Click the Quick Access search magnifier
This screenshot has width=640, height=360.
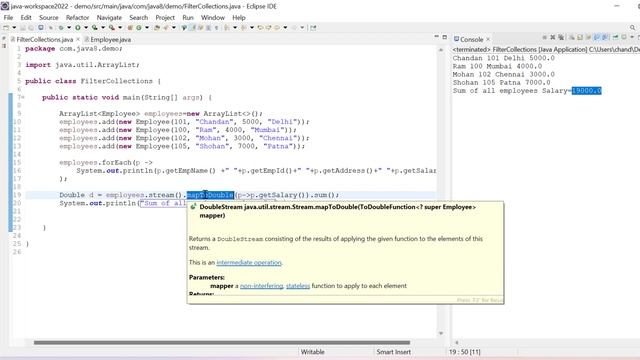[x=632, y=28]
